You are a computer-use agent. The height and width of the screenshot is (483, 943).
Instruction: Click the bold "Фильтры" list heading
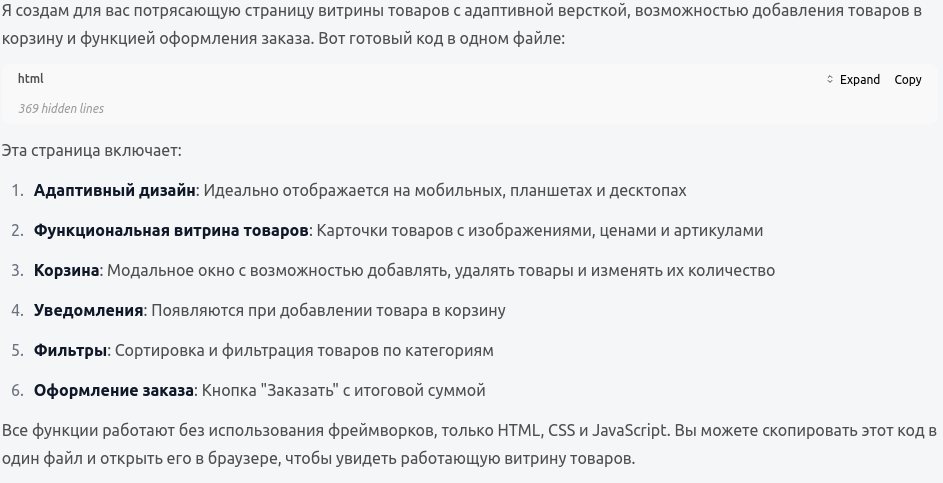(70, 350)
